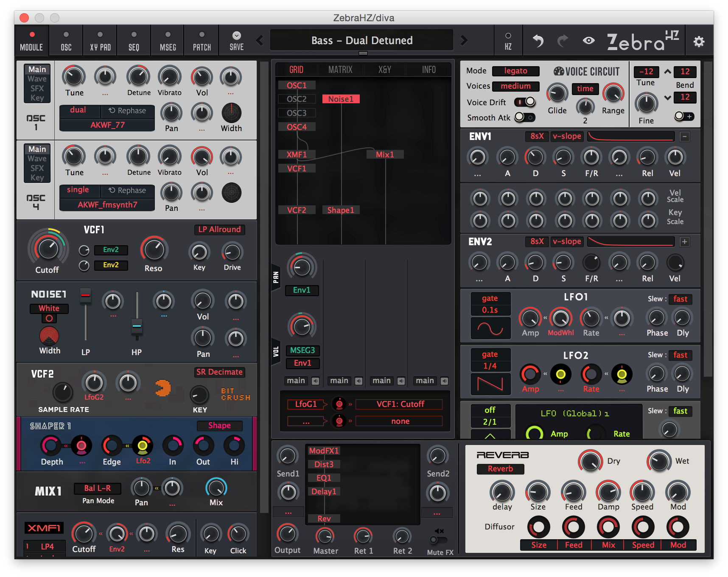Click the bend up chevron arrow
The height and width of the screenshot is (577, 728).
tap(668, 71)
